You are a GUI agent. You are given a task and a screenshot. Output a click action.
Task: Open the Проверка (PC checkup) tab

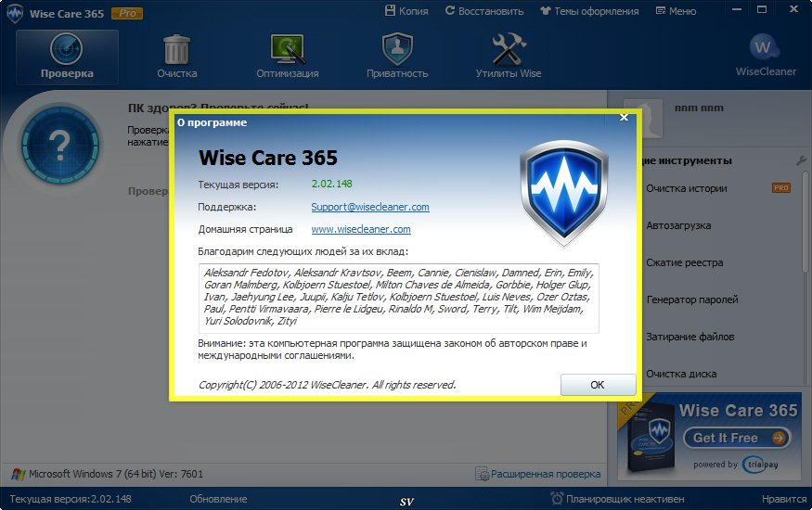tap(67, 57)
